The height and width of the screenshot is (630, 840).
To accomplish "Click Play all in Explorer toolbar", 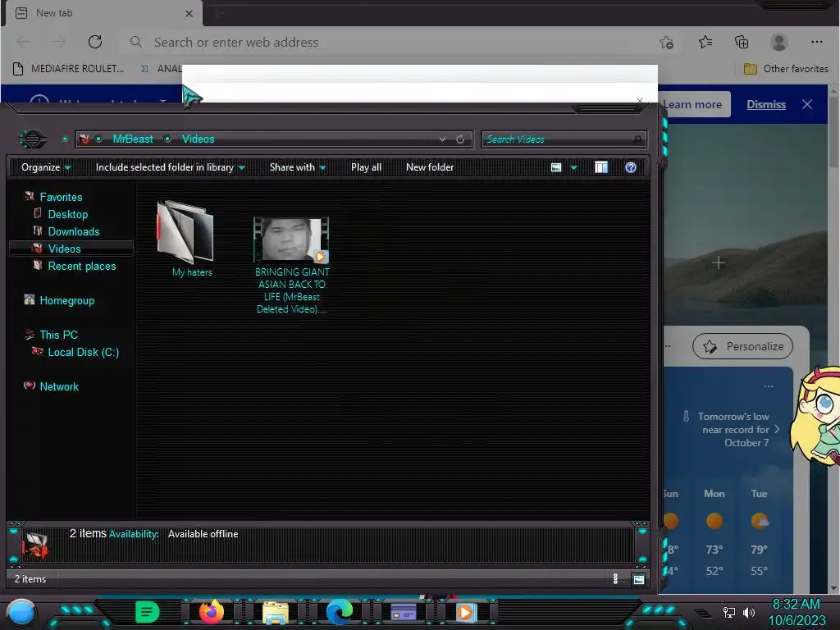I will [367, 167].
